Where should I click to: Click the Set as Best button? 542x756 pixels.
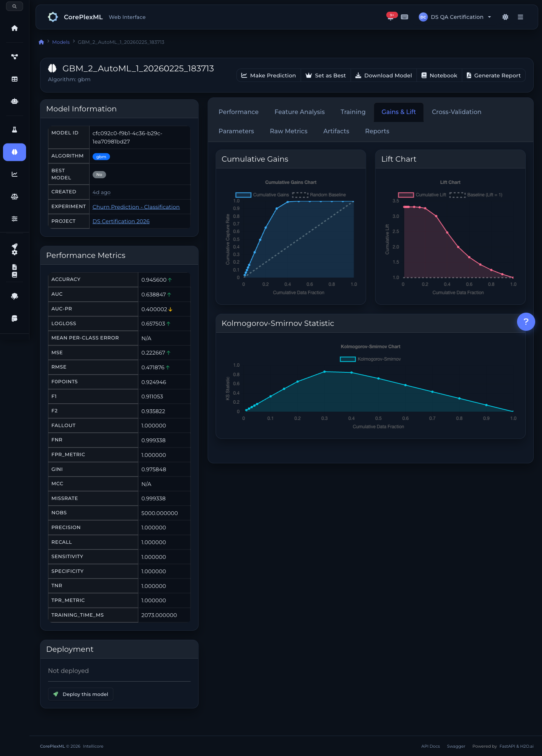coord(325,76)
